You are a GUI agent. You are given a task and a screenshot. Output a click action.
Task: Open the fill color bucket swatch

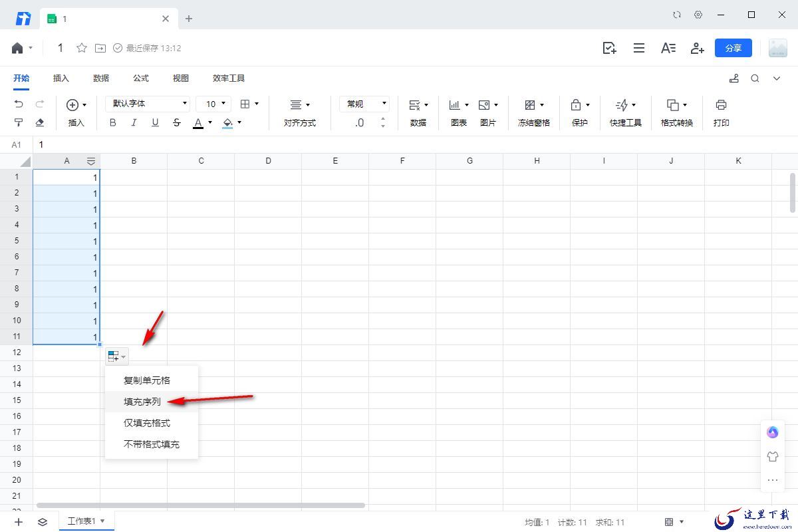[227, 122]
